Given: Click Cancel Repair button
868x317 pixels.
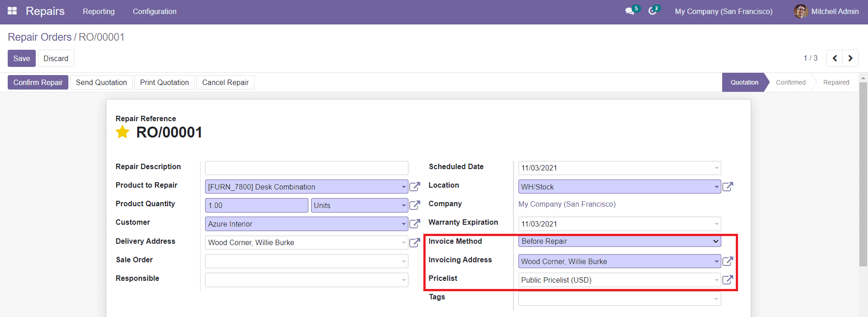Looking at the screenshot, I should 225,82.
